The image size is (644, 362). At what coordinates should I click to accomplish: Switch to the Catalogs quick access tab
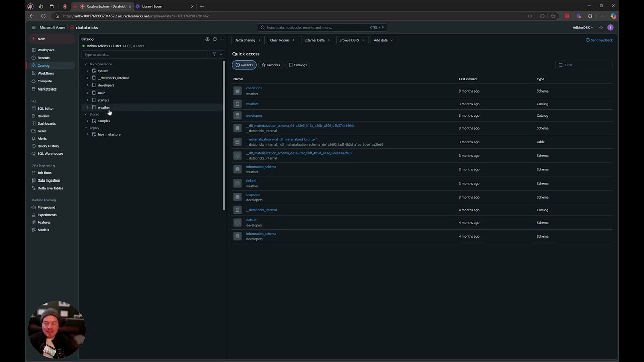tap(298, 65)
